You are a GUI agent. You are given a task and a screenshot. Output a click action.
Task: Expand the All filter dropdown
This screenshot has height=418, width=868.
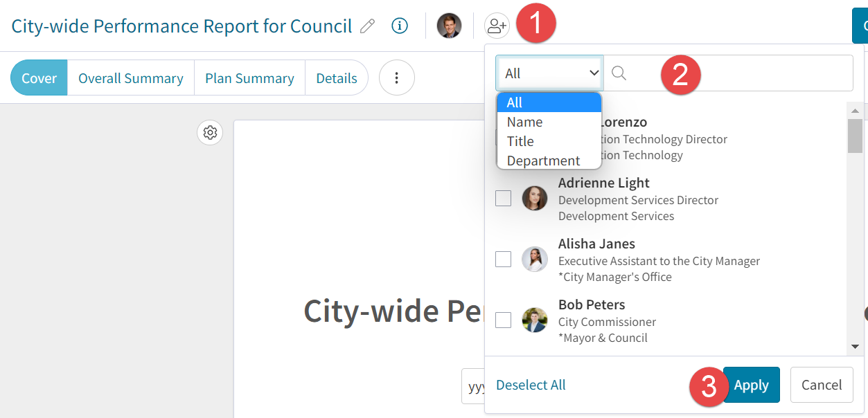[x=550, y=73]
